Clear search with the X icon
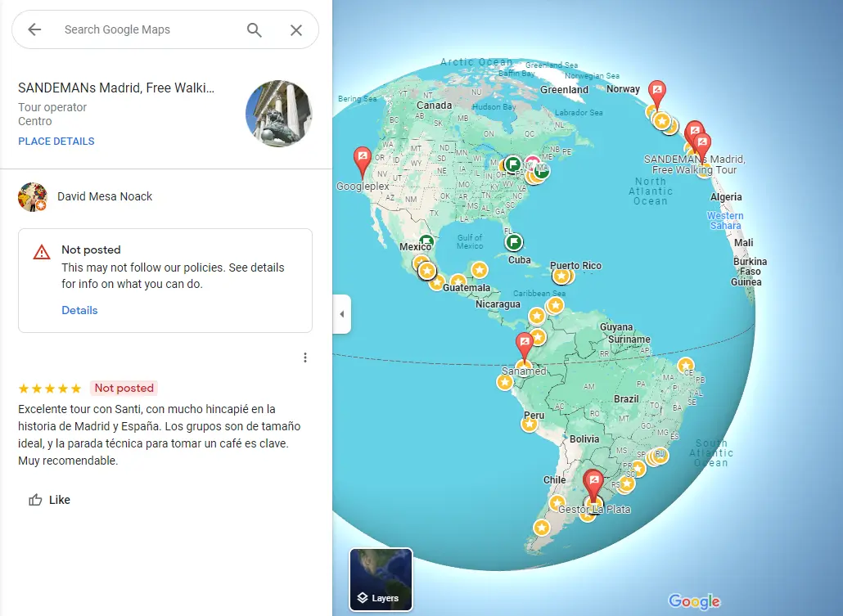The width and height of the screenshot is (843, 616). [x=296, y=30]
